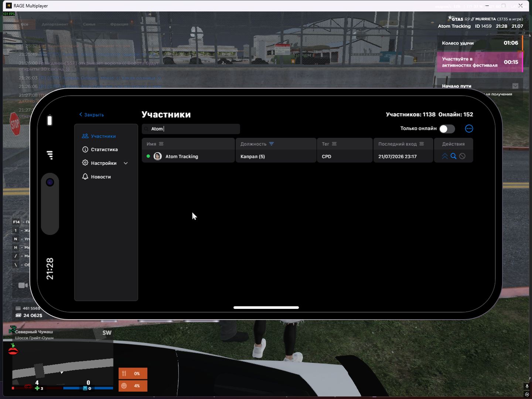Click the last login 21/07/2026 23:17 cell
Screen dimensions: 532x399
tap(403, 156)
